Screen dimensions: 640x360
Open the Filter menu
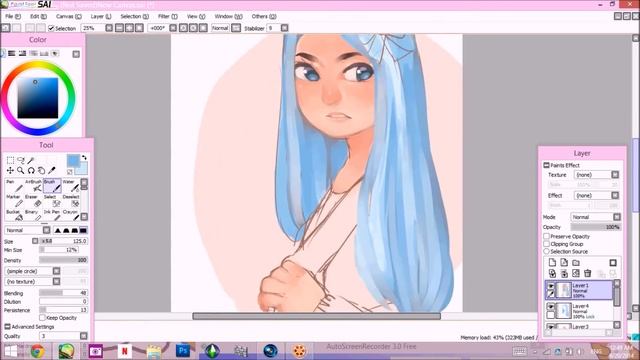[168, 16]
